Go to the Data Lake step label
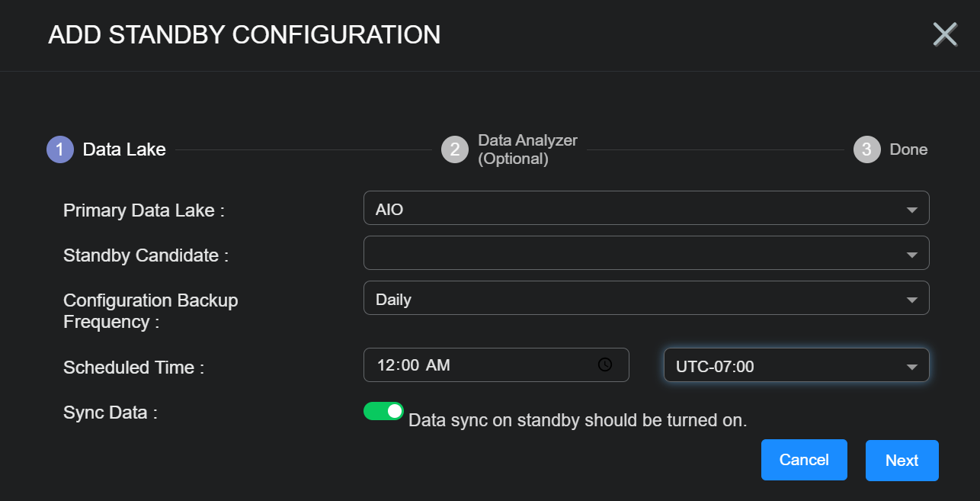The image size is (980, 501). point(124,149)
